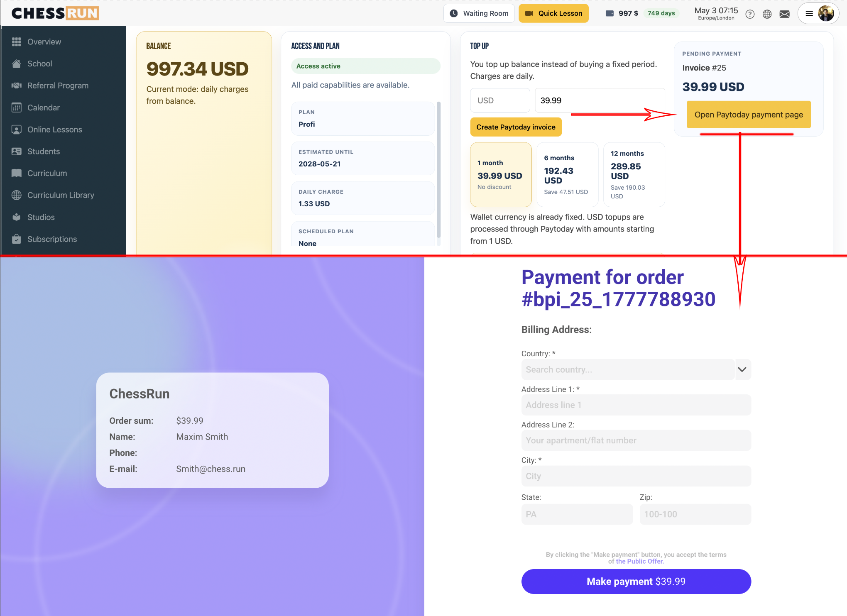Click the Studios icon in sidebar
This screenshot has height=616, width=847.
(17, 217)
